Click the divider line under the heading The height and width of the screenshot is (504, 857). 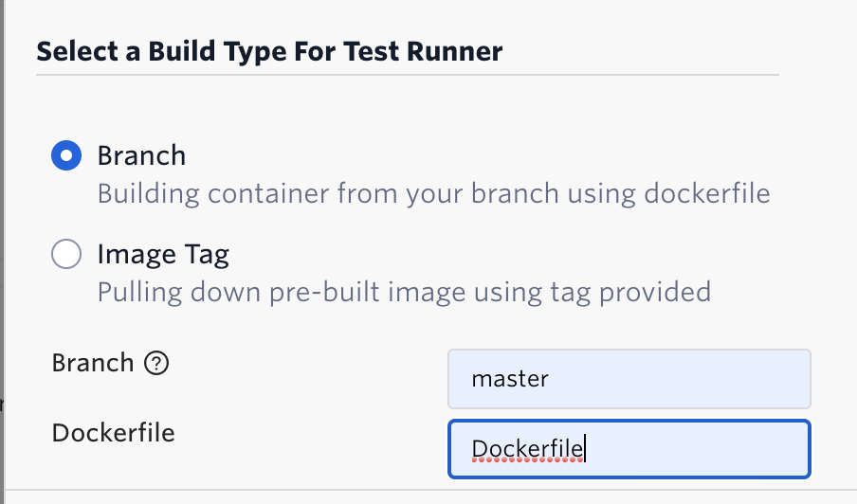pyautogui.click(x=408, y=75)
